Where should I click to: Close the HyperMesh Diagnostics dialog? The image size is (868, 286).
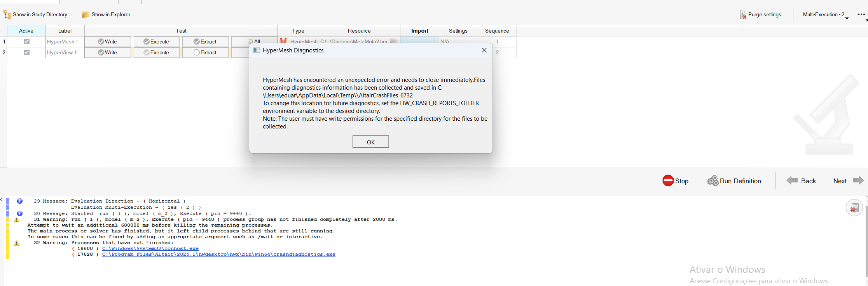484,50
